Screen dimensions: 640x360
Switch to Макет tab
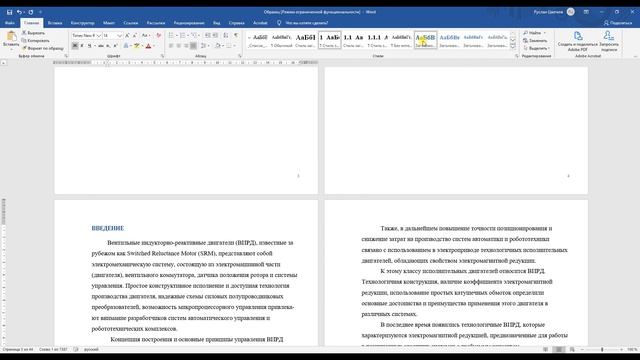click(109, 23)
